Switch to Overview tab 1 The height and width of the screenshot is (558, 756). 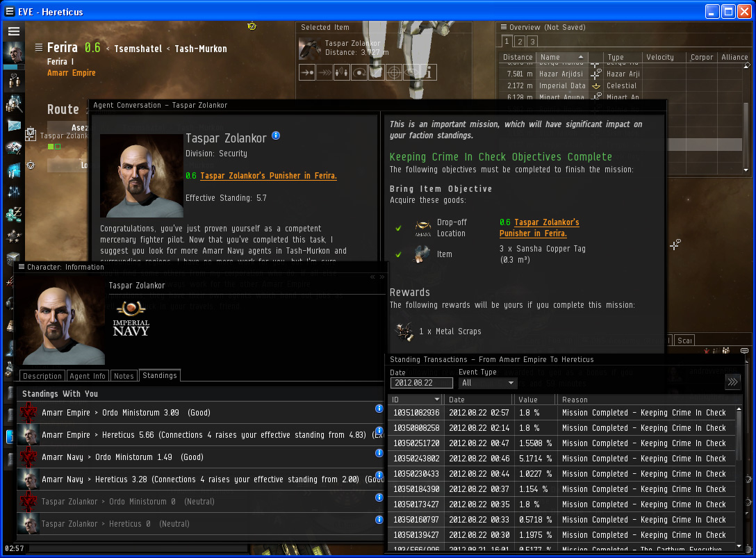[507, 42]
